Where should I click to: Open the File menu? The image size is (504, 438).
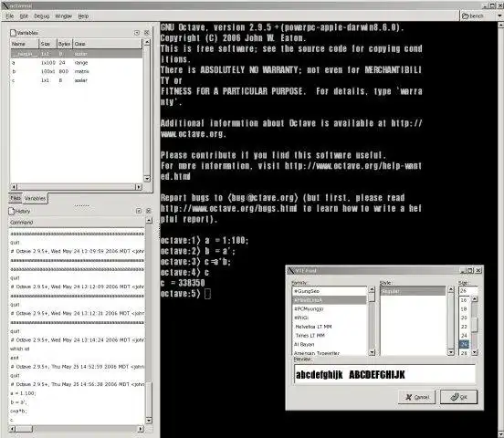pyautogui.click(x=10, y=16)
